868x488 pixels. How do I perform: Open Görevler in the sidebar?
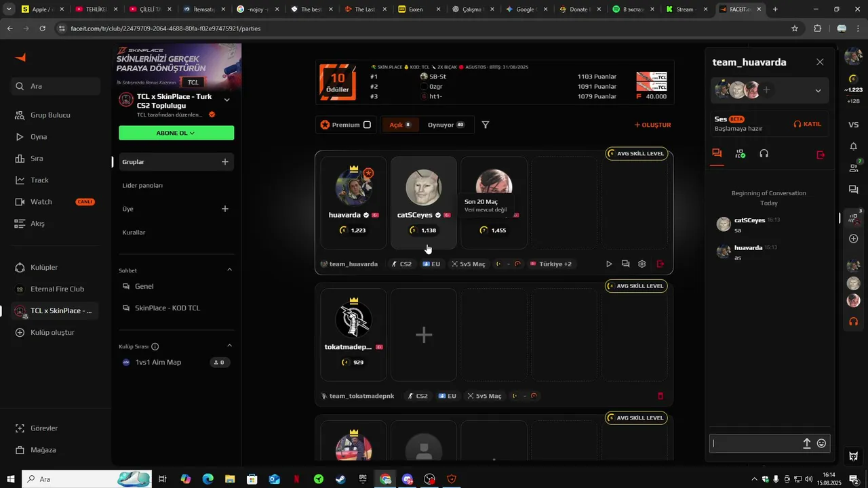44,428
